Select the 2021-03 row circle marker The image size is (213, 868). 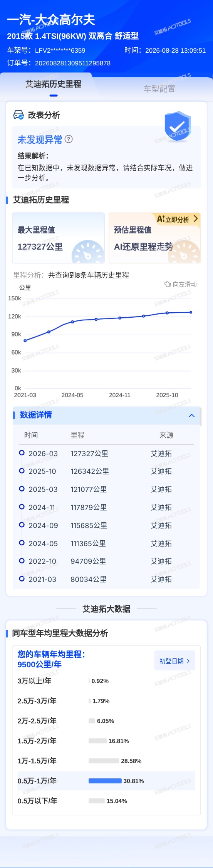click(x=22, y=578)
